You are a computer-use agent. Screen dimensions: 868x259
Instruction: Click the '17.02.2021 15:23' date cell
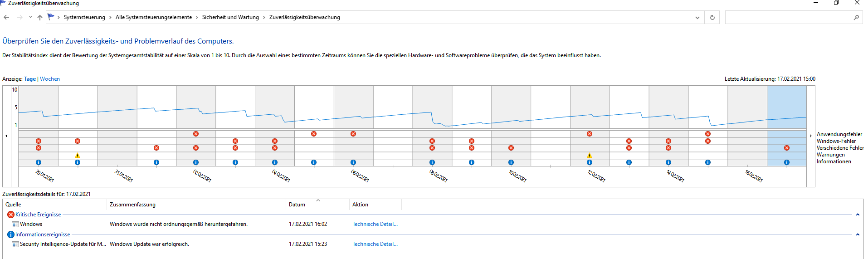point(308,244)
